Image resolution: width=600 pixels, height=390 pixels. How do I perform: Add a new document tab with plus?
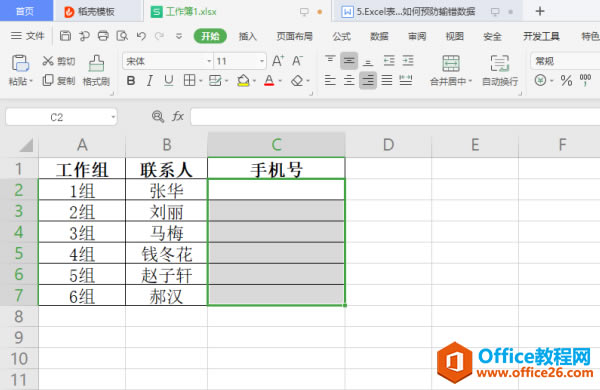coord(540,11)
